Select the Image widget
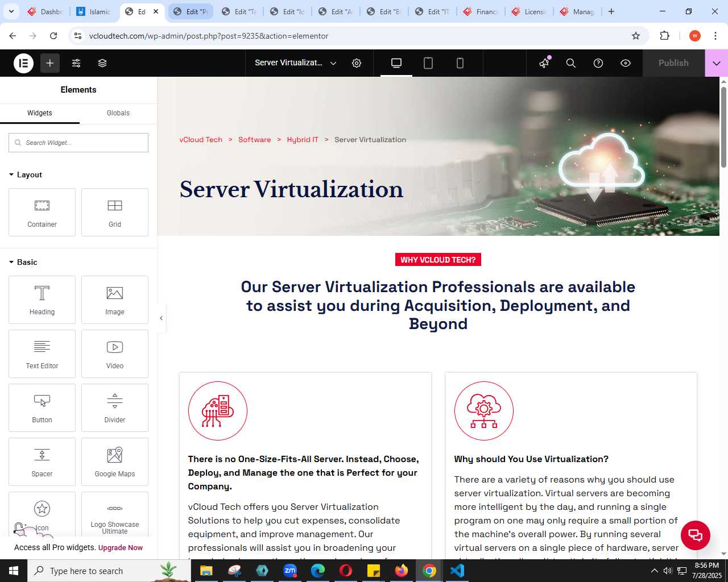Viewport: 728px width, 582px height. click(x=115, y=300)
